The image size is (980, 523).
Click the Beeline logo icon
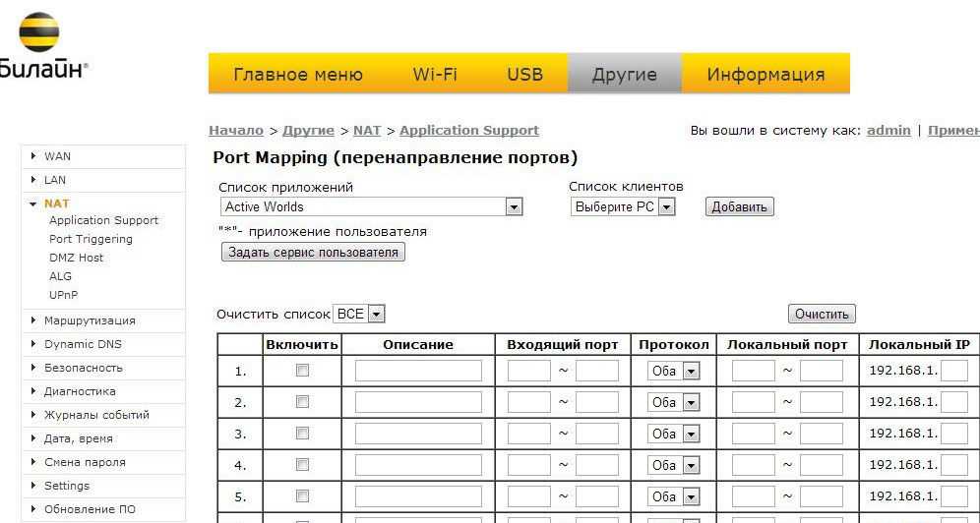(x=38, y=31)
